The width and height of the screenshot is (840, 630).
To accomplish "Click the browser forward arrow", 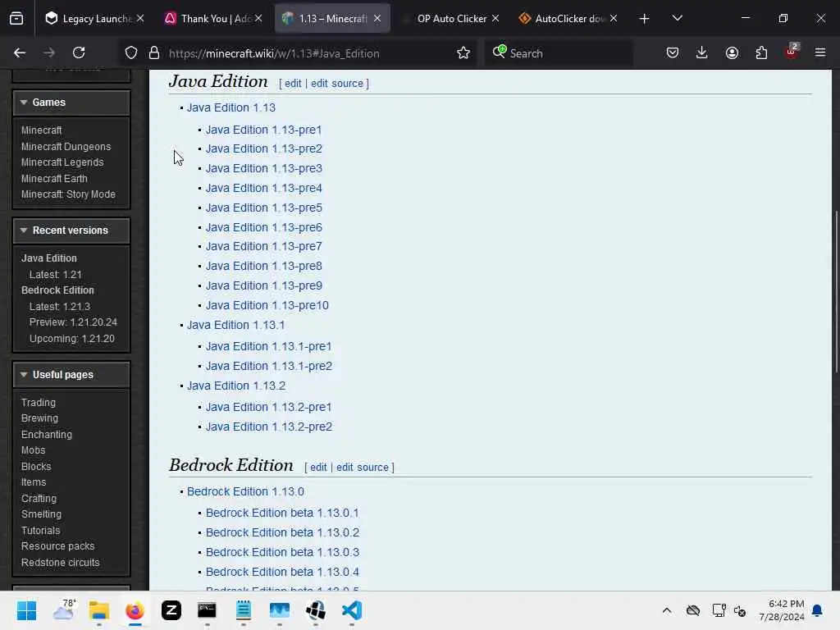I will 48,52.
